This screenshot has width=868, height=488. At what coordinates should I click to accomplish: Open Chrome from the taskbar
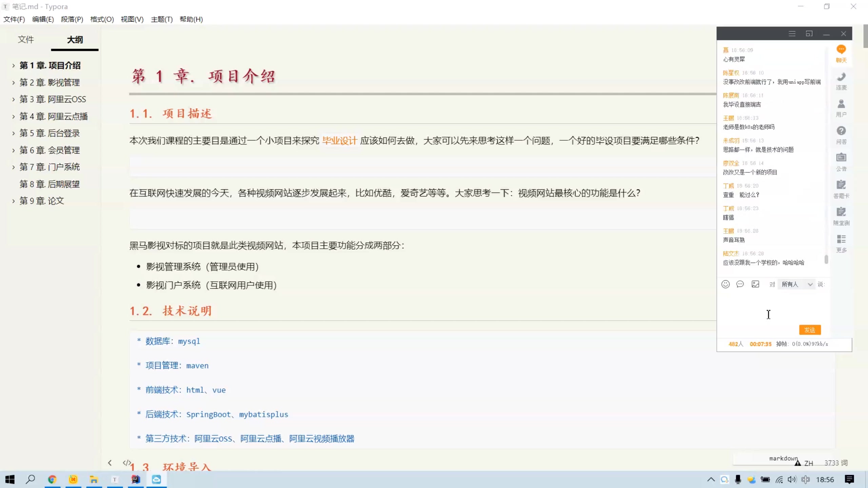click(52, 479)
